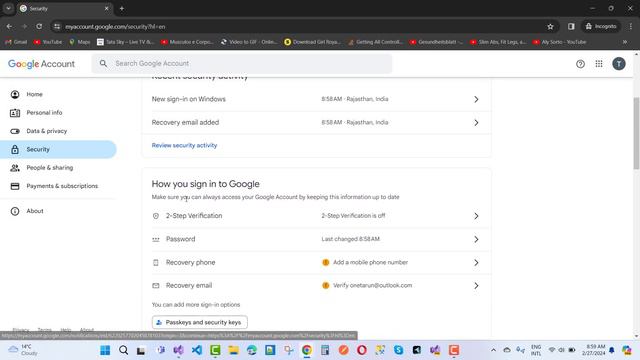
Task: Open Review security activity link
Action: 184,145
